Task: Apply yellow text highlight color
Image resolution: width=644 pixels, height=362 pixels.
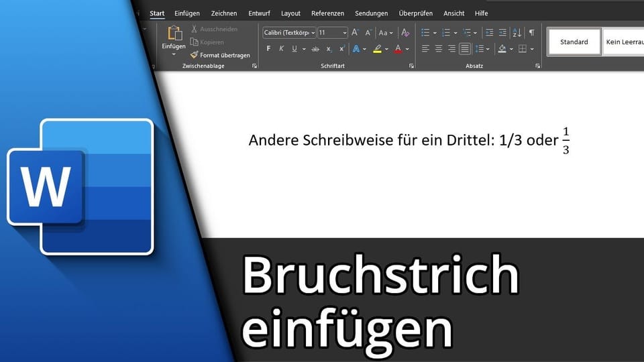Action: tap(378, 49)
